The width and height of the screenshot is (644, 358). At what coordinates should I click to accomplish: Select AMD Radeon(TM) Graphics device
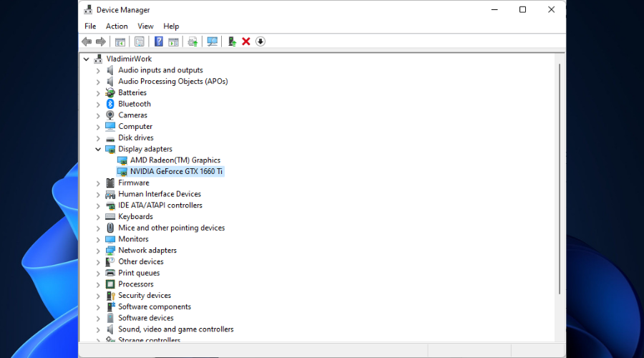[175, 160]
